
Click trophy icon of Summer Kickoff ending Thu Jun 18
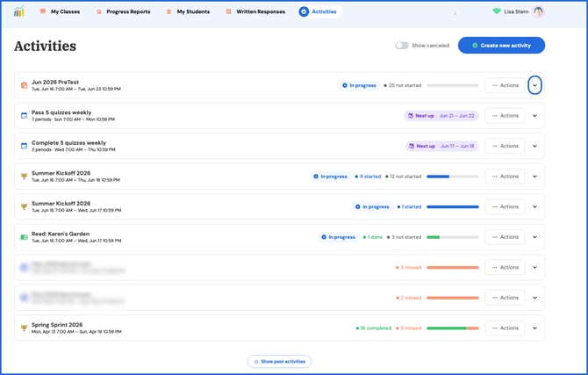tap(24, 177)
